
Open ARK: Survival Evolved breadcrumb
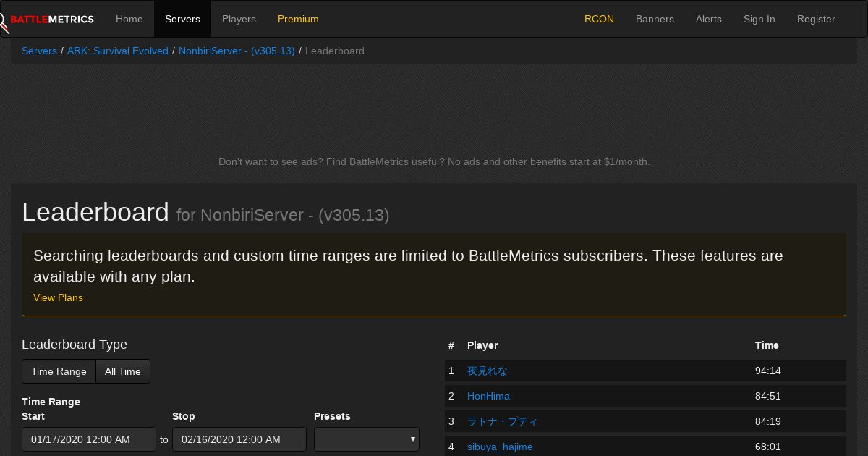point(118,51)
